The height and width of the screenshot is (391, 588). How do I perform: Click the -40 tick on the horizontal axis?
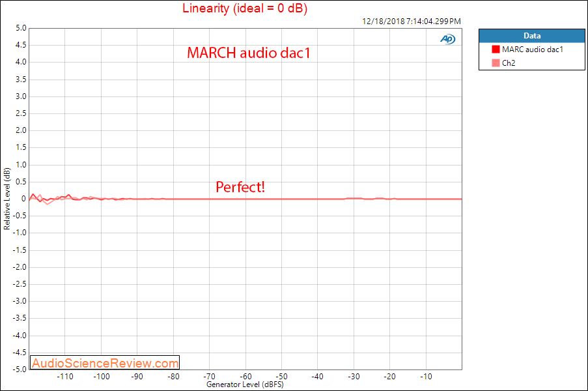click(x=317, y=377)
